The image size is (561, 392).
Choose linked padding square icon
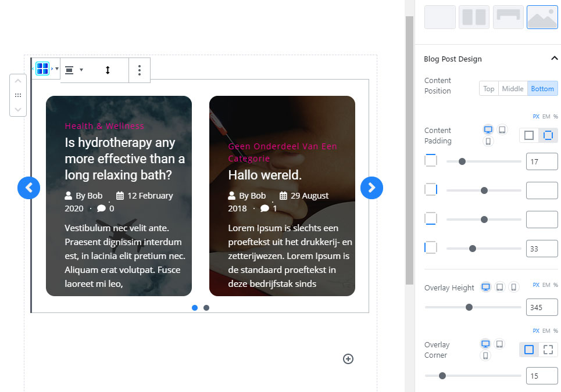click(x=529, y=135)
